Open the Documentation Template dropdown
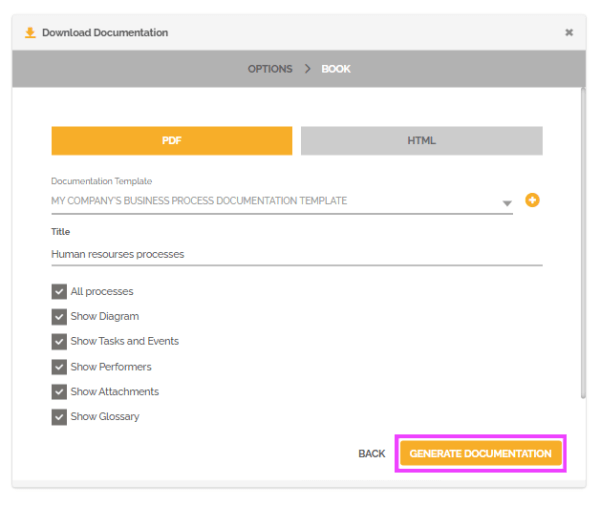 282,201
